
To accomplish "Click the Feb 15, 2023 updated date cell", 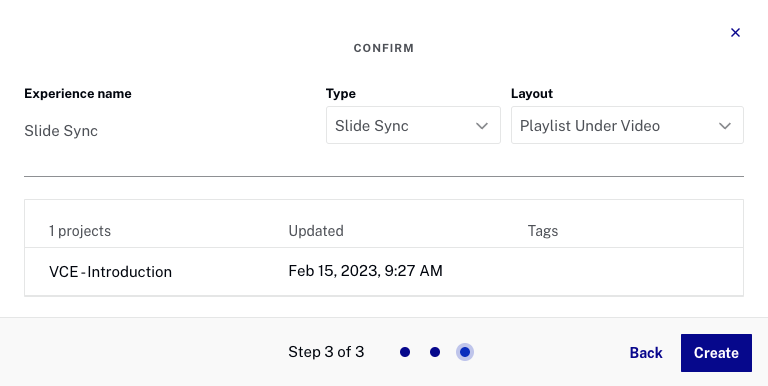I will 365,271.
